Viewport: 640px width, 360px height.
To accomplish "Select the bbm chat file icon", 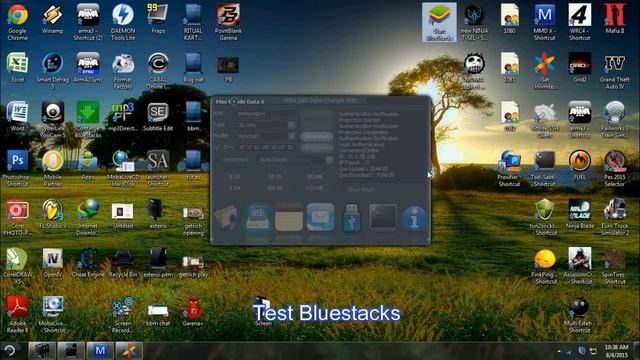I will tap(158, 314).
